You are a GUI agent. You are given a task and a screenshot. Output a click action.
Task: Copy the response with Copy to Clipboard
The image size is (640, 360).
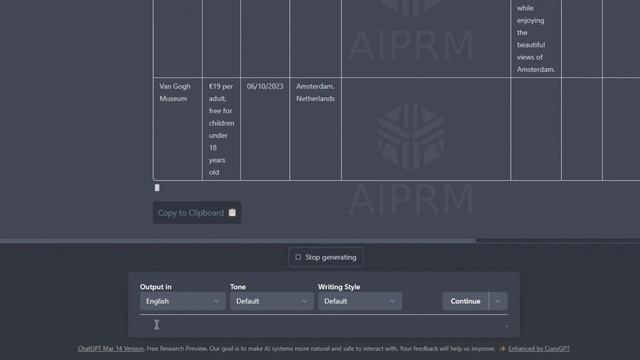[x=197, y=213]
